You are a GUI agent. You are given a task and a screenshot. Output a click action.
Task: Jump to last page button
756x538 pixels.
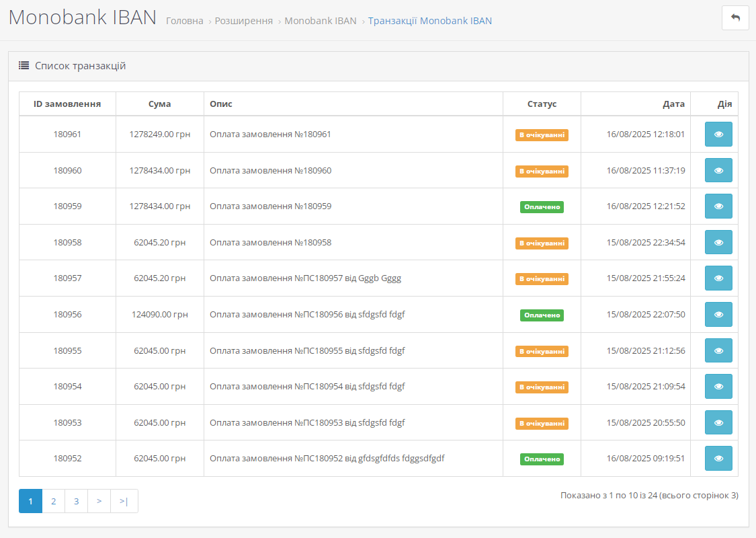coord(124,501)
